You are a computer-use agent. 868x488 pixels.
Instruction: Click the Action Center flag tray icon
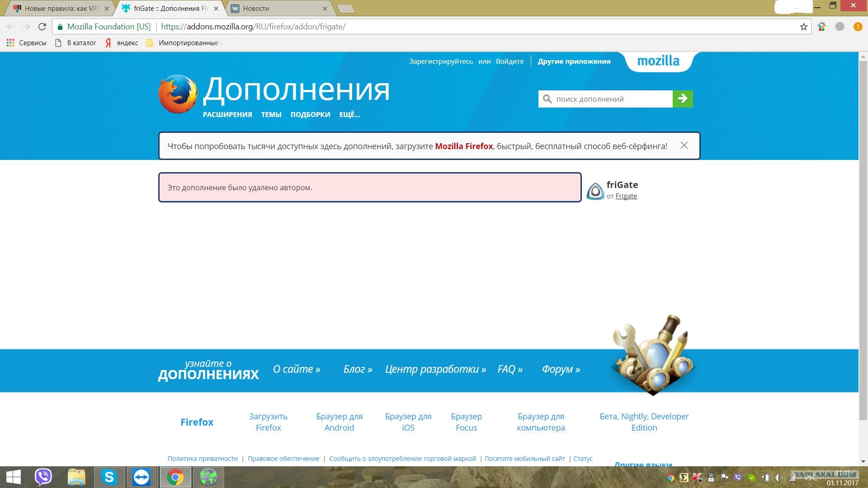(724, 477)
